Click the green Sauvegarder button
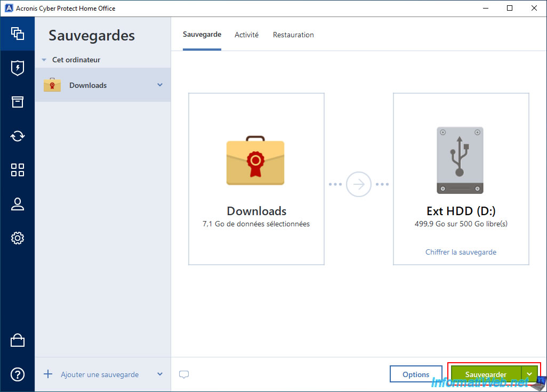This screenshot has height=392, width=547. coord(486,374)
